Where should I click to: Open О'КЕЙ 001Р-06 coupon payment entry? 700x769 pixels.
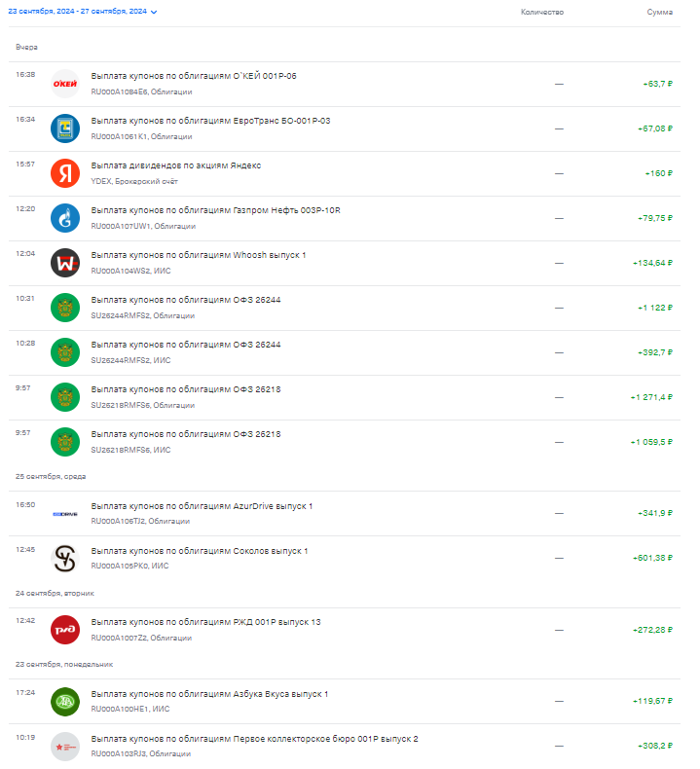click(345, 84)
